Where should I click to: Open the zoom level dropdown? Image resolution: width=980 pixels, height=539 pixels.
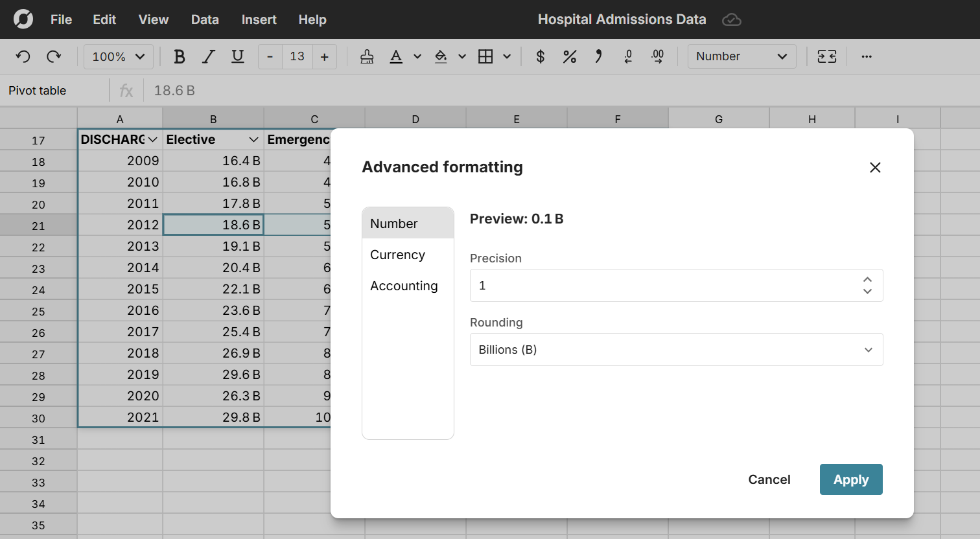pos(118,56)
